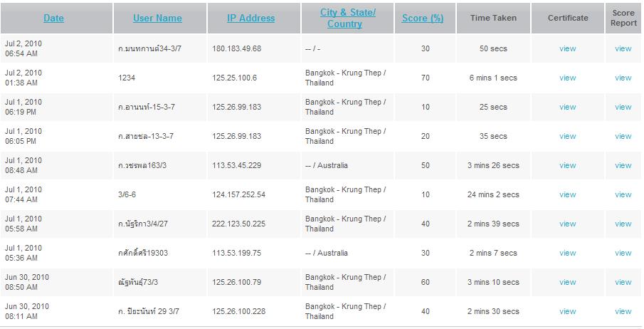644x329 pixels.
Task: View certificate for IP 113.53.45.229 row
Action: [567, 165]
